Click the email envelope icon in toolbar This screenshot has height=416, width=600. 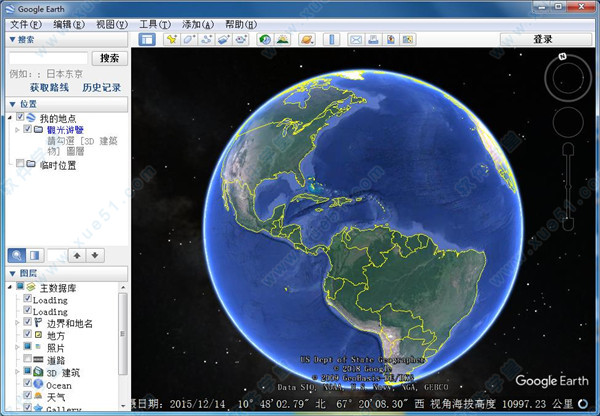coord(356,39)
